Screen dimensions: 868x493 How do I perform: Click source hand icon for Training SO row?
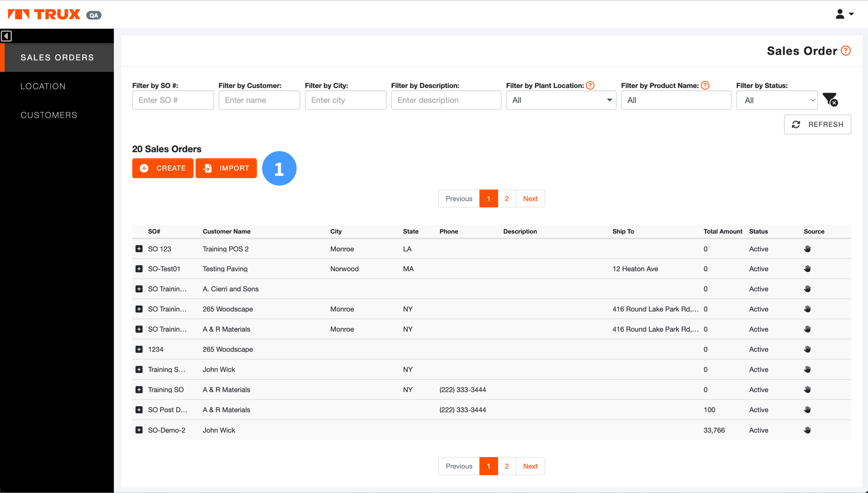coord(807,389)
